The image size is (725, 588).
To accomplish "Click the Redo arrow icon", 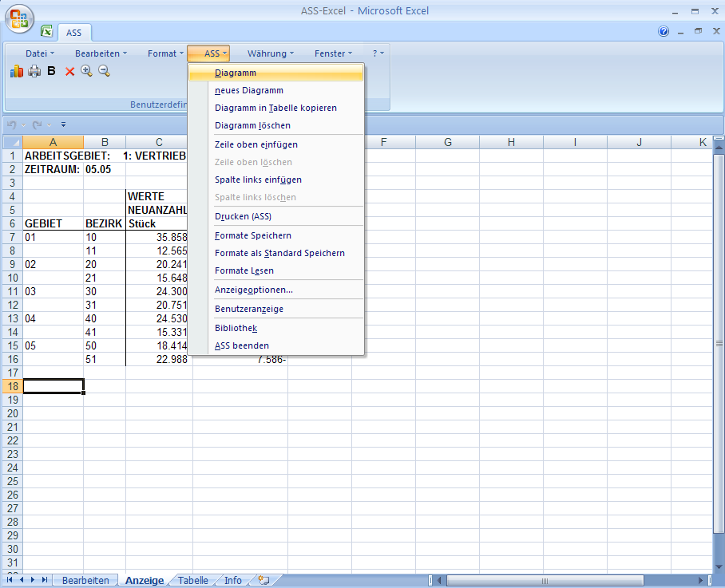I will coord(38,124).
